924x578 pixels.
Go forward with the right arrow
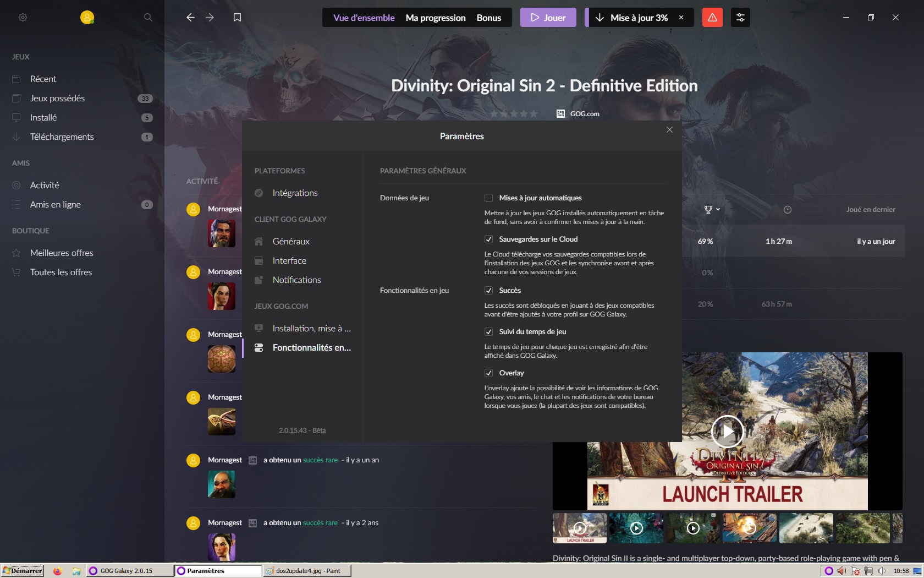tap(210, 18)
